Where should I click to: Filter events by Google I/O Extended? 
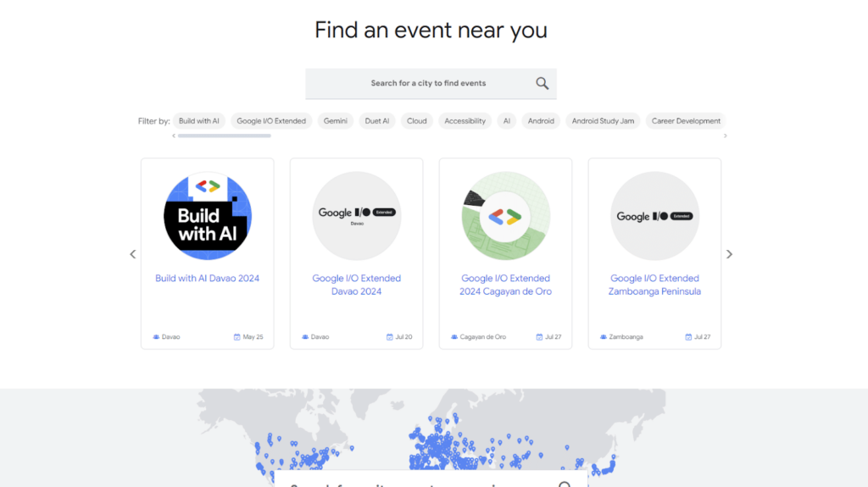click(271, 120)
